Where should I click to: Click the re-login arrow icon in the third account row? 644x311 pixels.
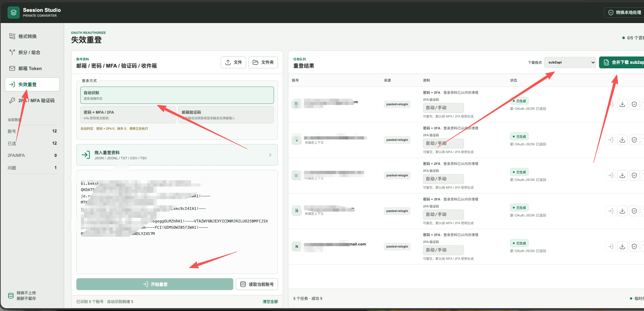coord(611,175)
